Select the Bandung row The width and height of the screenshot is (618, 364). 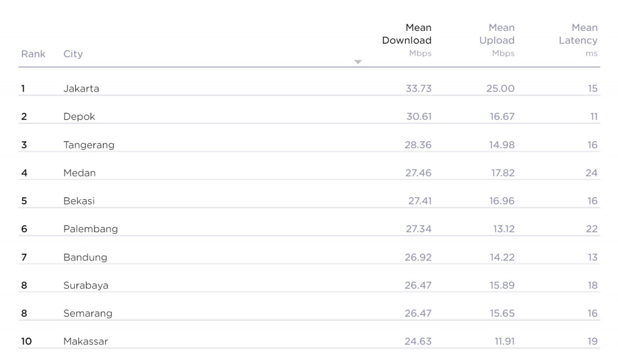[x=85, y=257]
